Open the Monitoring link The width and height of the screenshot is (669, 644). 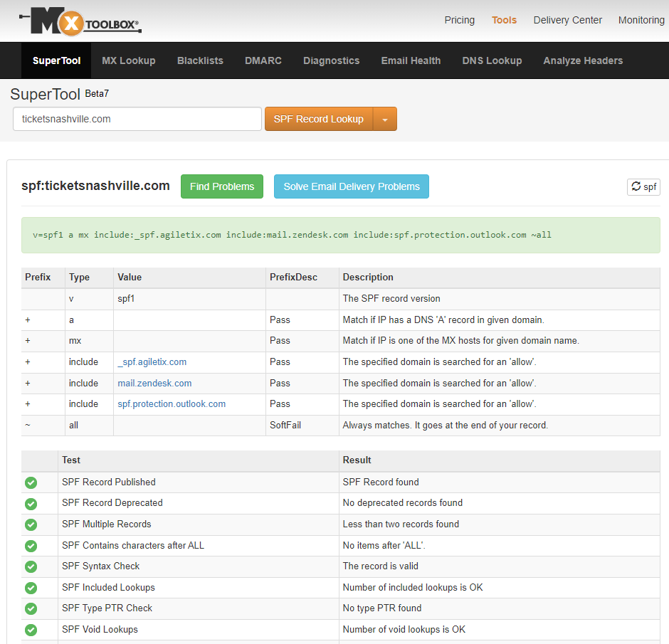point(641,20)
